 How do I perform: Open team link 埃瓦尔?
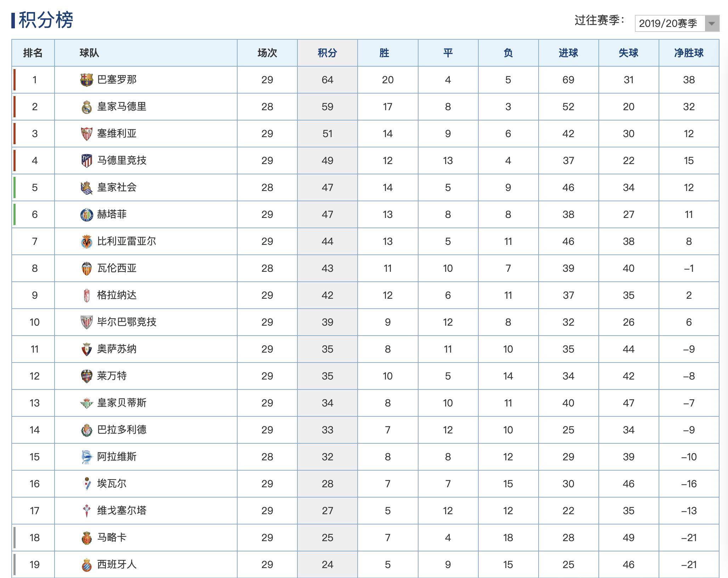(112, 484)
